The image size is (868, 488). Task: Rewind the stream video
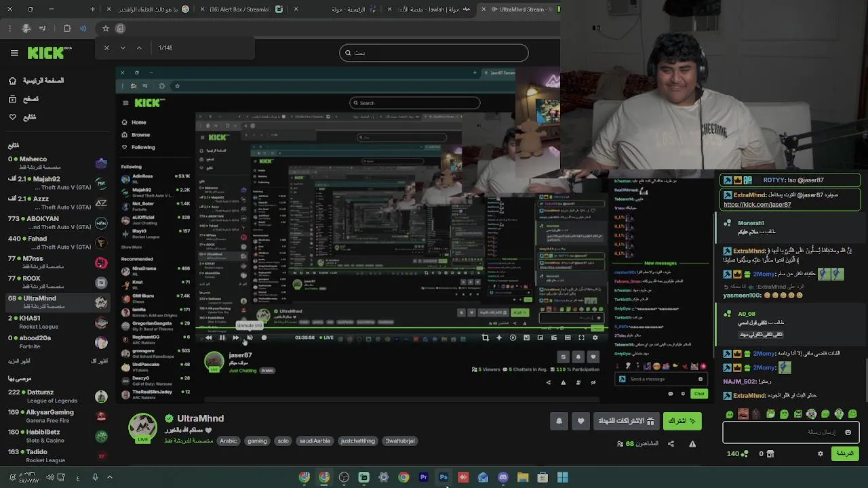(208, 338)
